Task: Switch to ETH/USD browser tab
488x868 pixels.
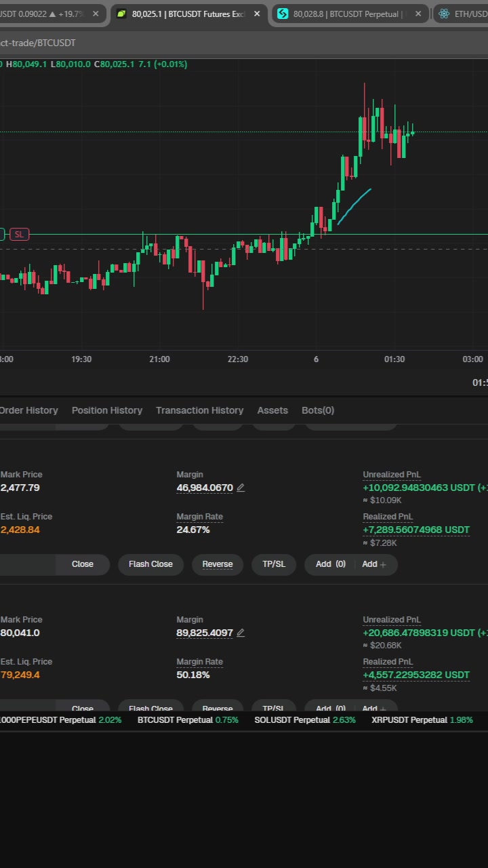Action: [461, 14]
